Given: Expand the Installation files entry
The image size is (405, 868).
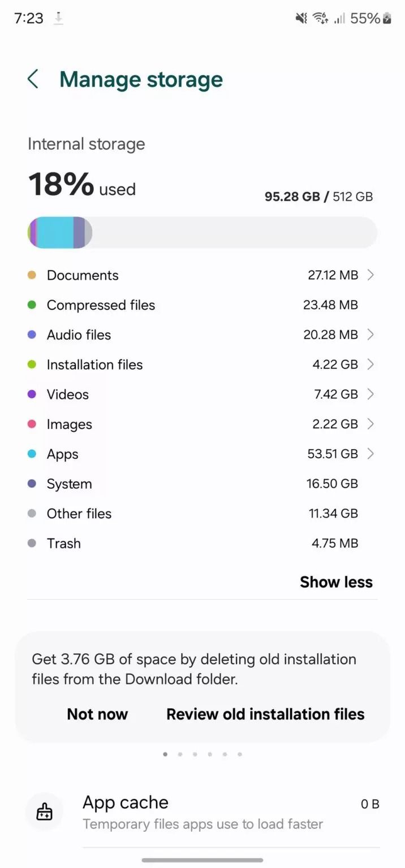Looking at the screenshot, I should [x=371, y=364].
